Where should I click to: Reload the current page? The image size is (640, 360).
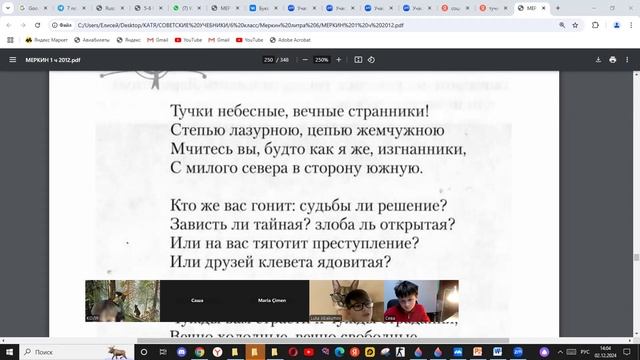pos(38,25)
